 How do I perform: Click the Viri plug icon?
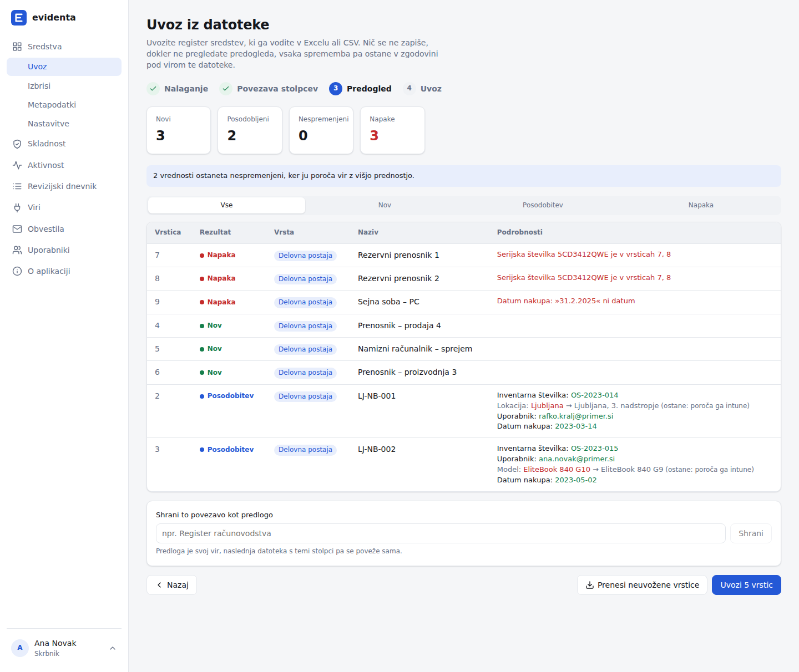point(17,207)
